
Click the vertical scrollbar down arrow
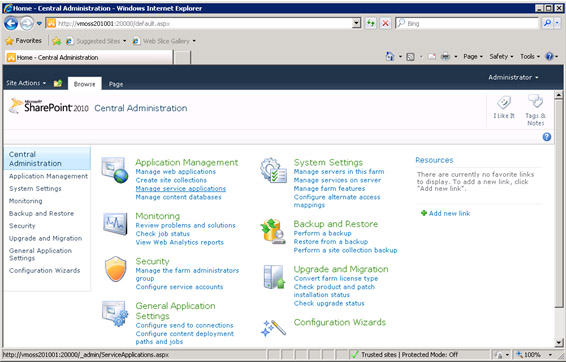pos(559,343)
